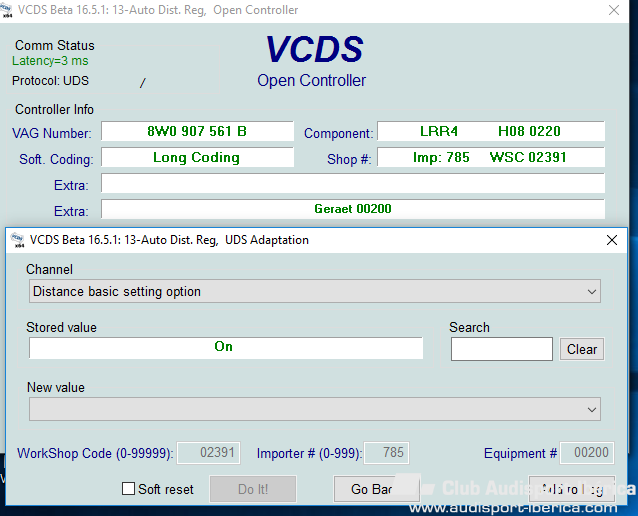Image resolution: width=638 pixels, height=516 pixels.
Task: Click the Stored value field showing On
Action: [226, 348]
